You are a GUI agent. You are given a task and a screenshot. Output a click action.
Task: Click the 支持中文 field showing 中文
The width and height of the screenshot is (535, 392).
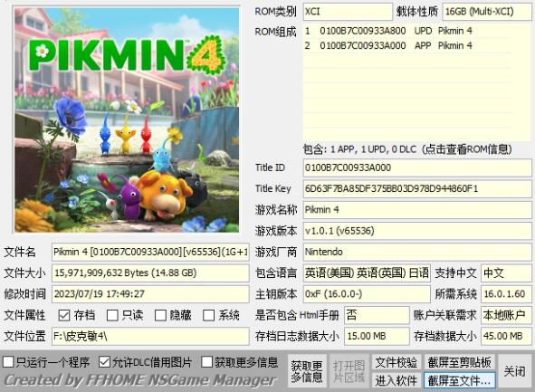506,272
